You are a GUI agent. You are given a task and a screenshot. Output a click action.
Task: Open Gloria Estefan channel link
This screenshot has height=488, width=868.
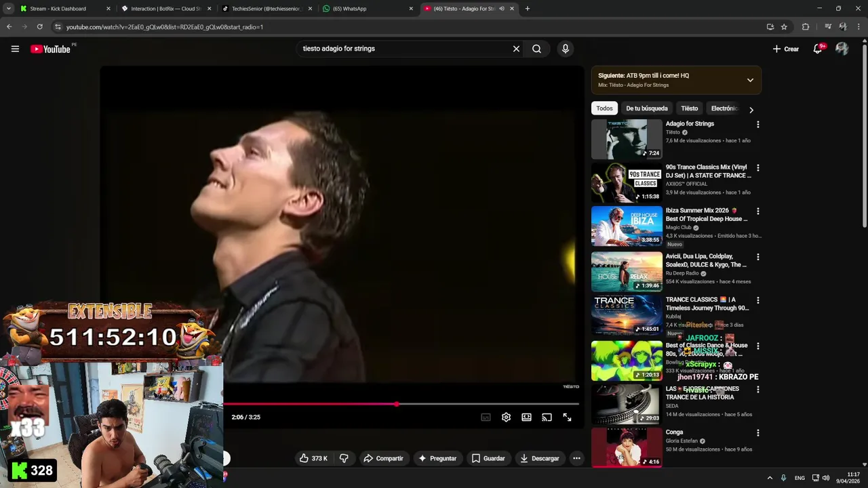click(x=682, y=441)
